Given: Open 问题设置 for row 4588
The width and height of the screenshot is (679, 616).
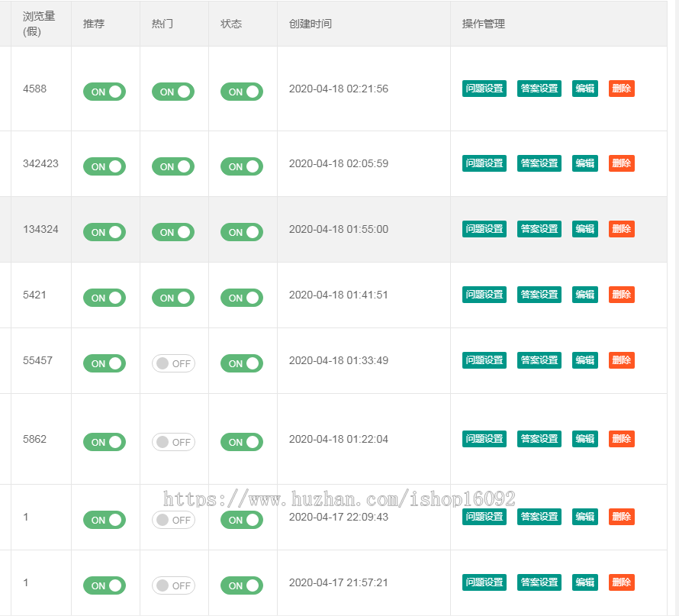Looking at the screenshot, I should [484, 89].
